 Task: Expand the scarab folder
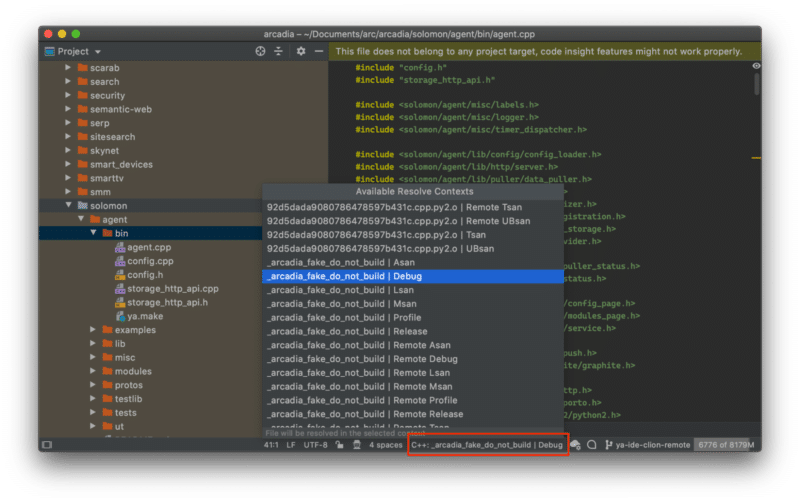(x=69, y=68)
